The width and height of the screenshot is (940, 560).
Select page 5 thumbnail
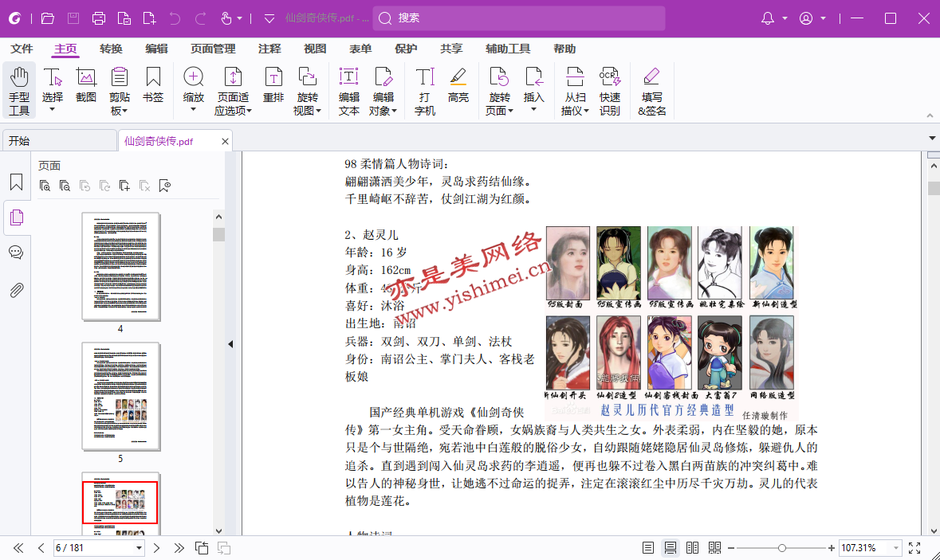(120, 396)
